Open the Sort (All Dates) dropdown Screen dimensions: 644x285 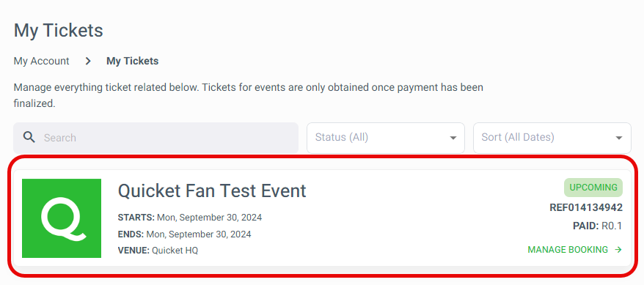pos(552,138)
